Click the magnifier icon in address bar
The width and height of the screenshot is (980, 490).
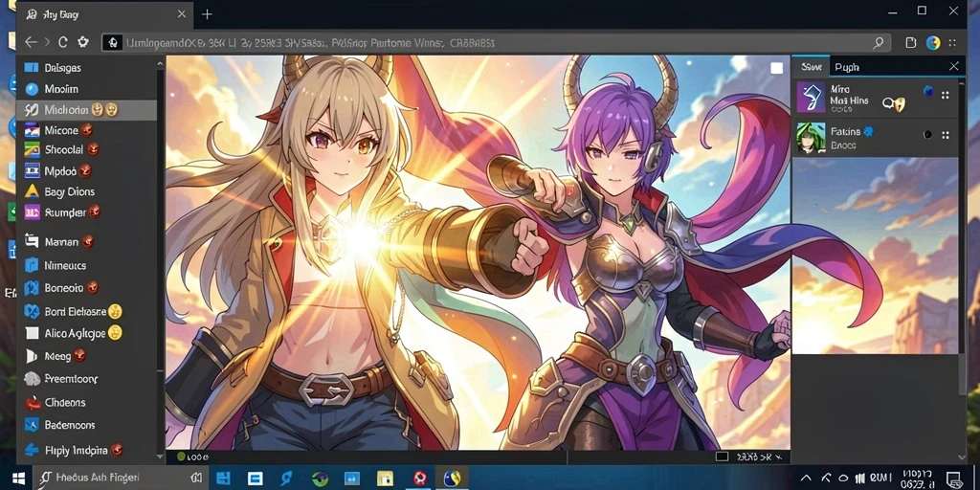click(879, 42)
